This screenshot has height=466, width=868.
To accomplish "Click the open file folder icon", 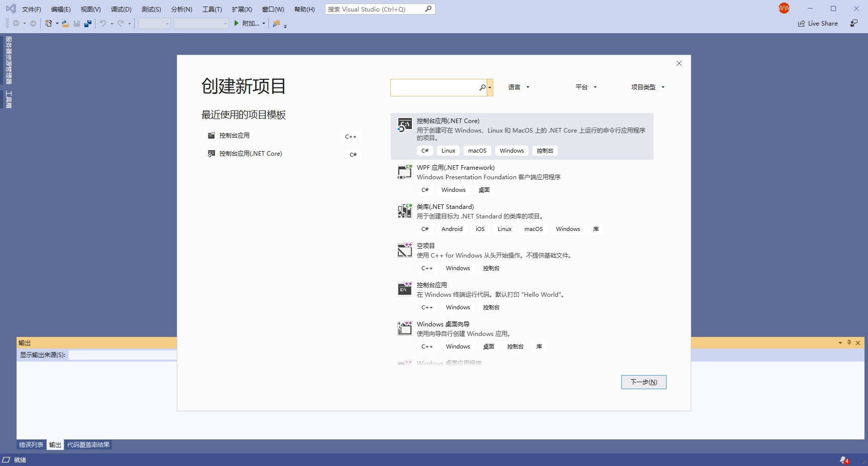I will (x=65, y=24).
